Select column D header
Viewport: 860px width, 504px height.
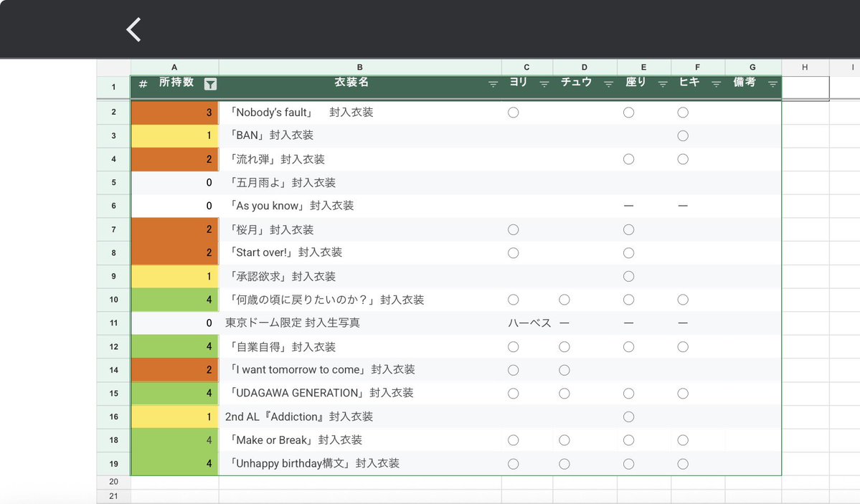tap(585, 67)
